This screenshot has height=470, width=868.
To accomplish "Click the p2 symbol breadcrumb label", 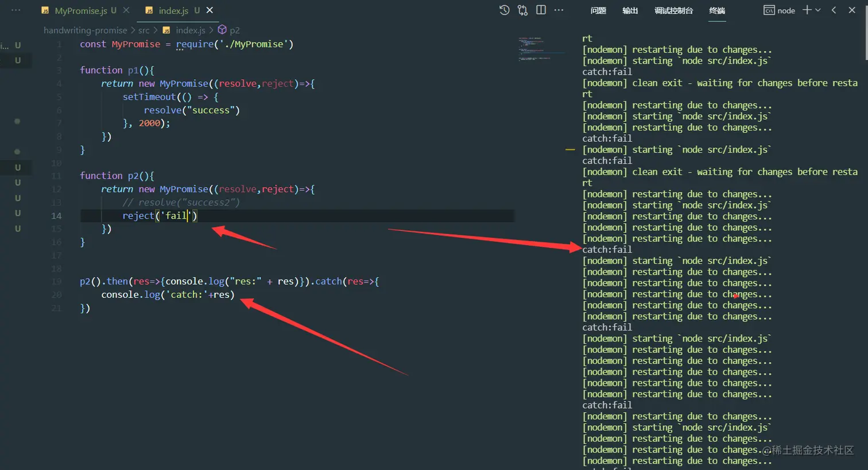I will [235, 30].
